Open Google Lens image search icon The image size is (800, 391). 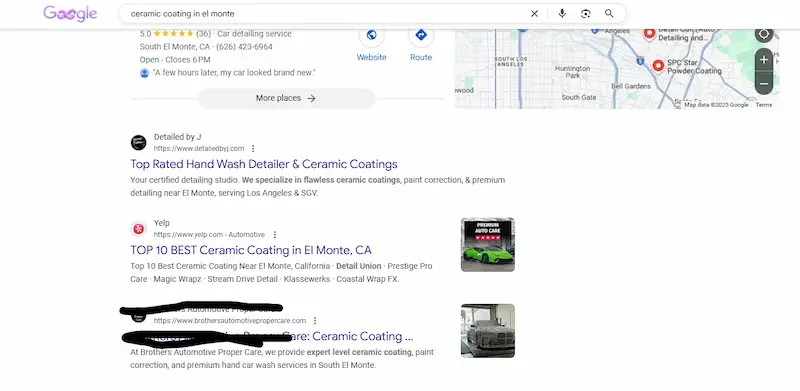click(585, 14)
